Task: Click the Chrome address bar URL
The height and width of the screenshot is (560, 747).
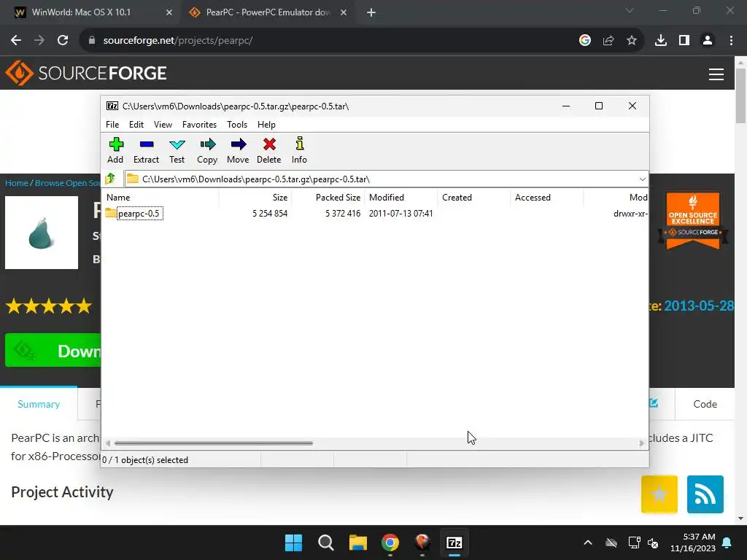Action: pyautogui.click(x=178, y=41)
